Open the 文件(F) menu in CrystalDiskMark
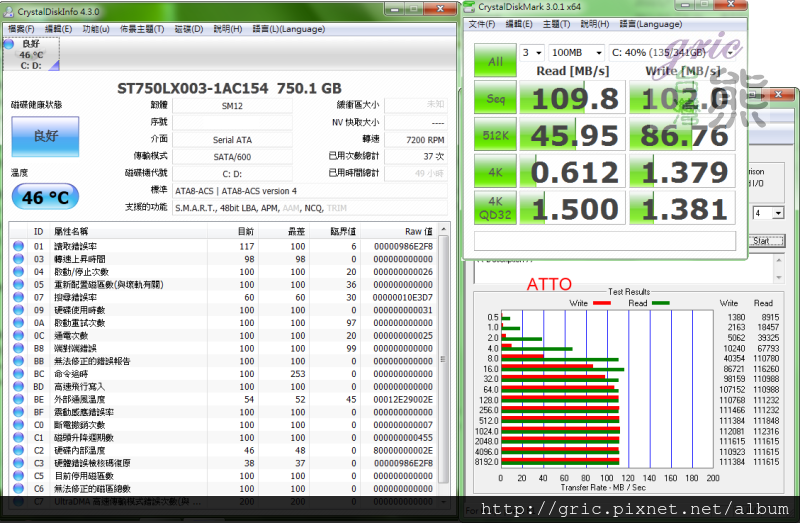 point(482,24)
